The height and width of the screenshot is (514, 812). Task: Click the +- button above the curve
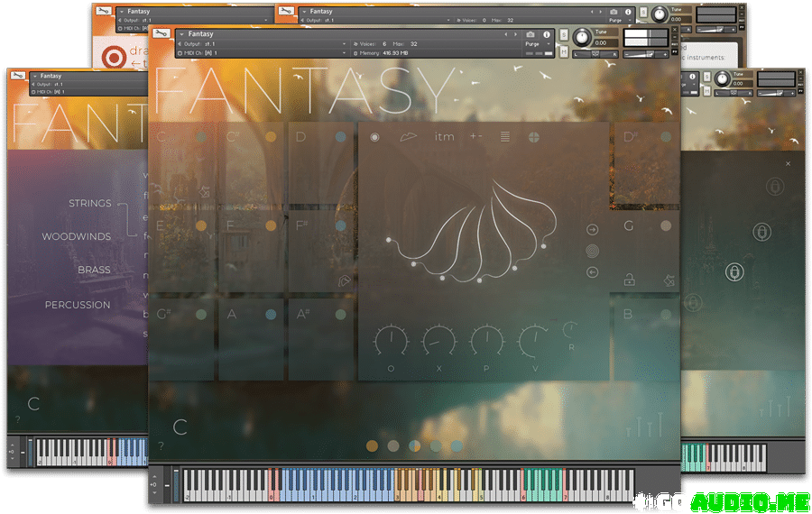[475, 137]
